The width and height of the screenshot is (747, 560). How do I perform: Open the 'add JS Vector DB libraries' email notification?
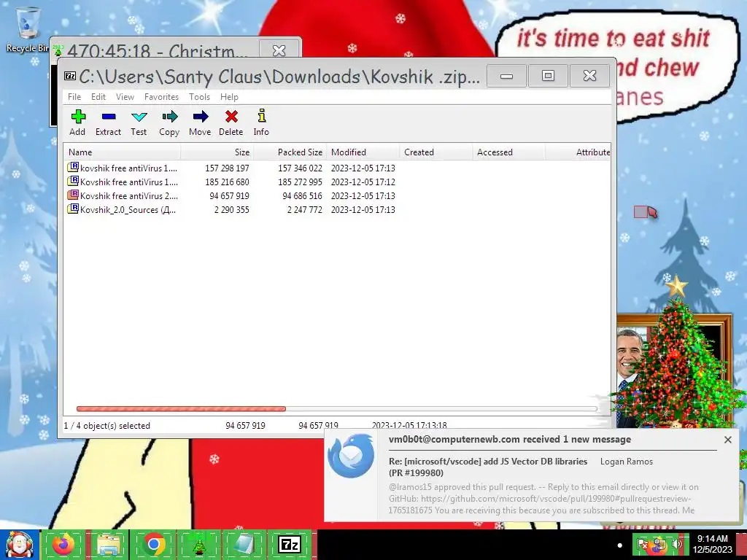(488, 467)
